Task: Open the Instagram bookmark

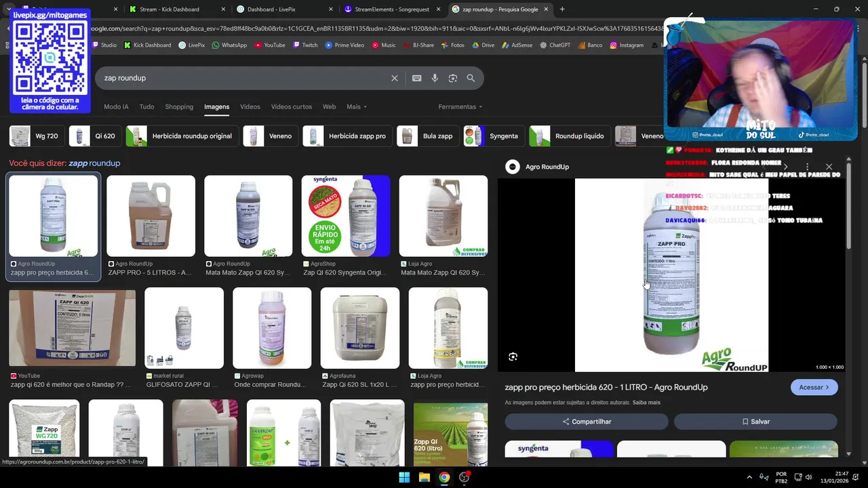Action: click(x=627, y=45)
